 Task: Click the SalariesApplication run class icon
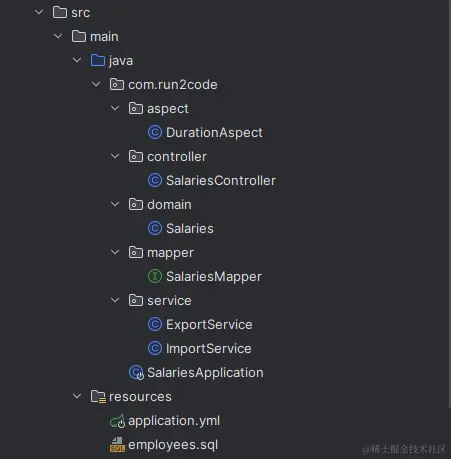(x=136, y=373)
